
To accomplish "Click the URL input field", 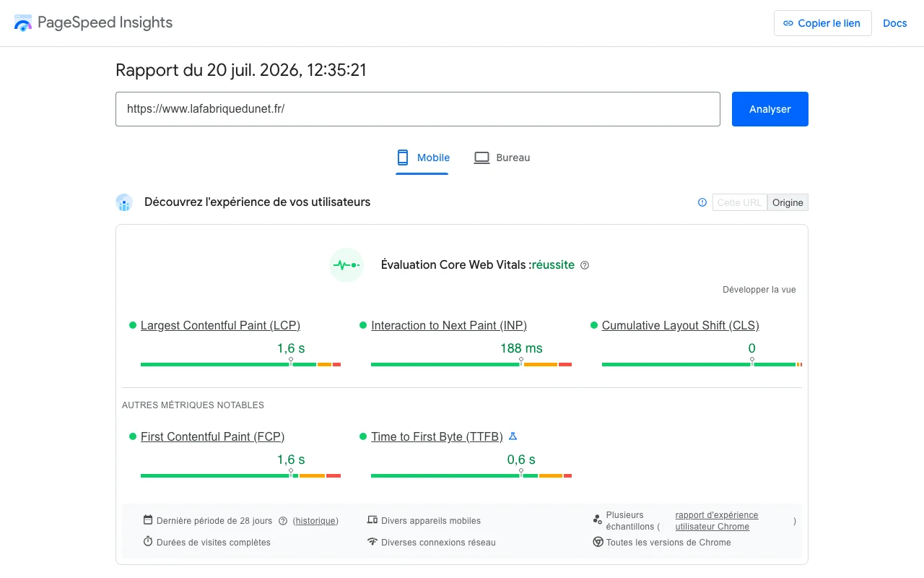I will pyautogui.click(x=418, y=109).
